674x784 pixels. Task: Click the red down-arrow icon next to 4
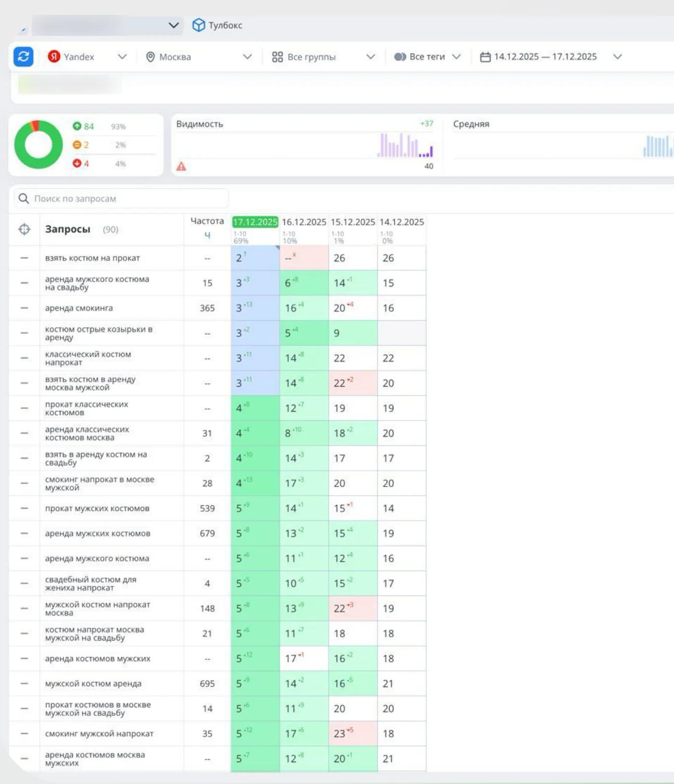77,164
